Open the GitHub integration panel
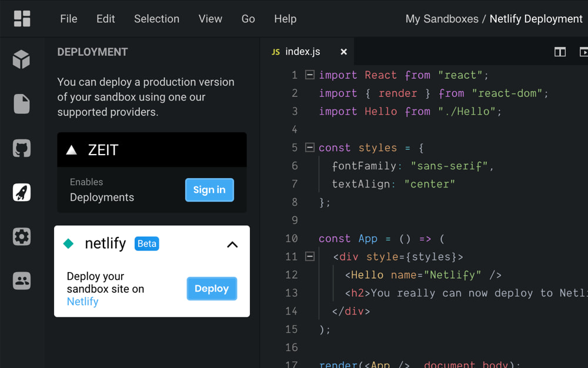588x368 pixels. pos(22,148)
